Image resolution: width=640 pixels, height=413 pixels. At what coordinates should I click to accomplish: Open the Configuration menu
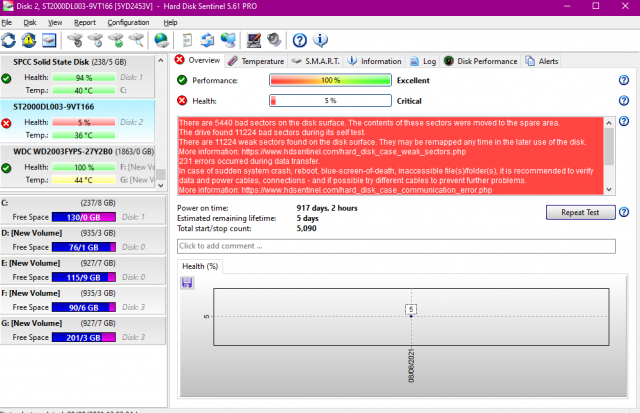128,21
